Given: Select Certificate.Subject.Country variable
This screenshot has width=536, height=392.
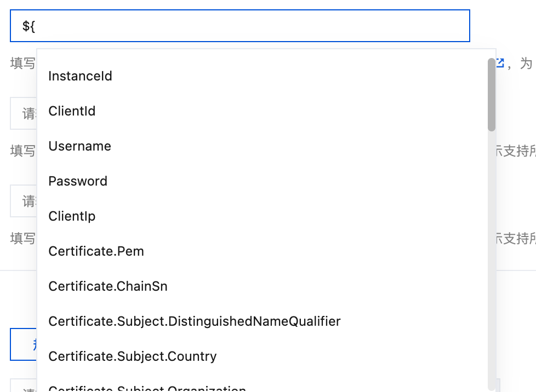Looking at the screenshot, I should 133,356.
